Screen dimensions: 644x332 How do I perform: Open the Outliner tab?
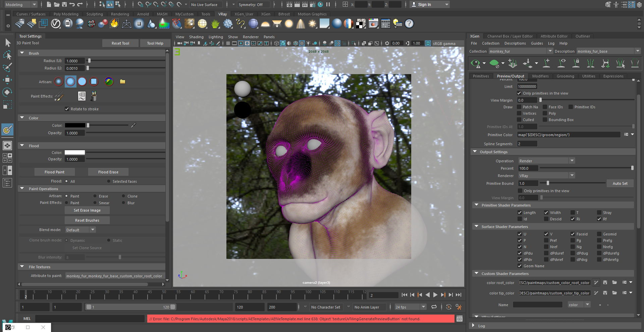tap(583, 36)
